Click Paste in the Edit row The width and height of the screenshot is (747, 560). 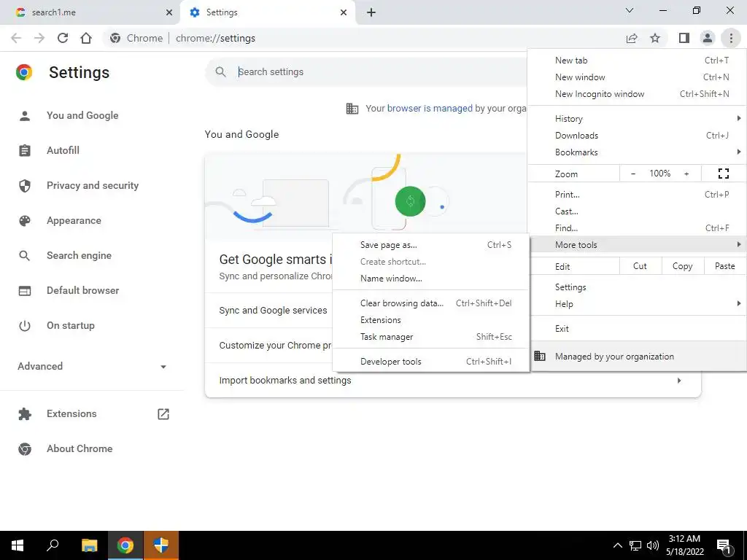coord(724,266)
